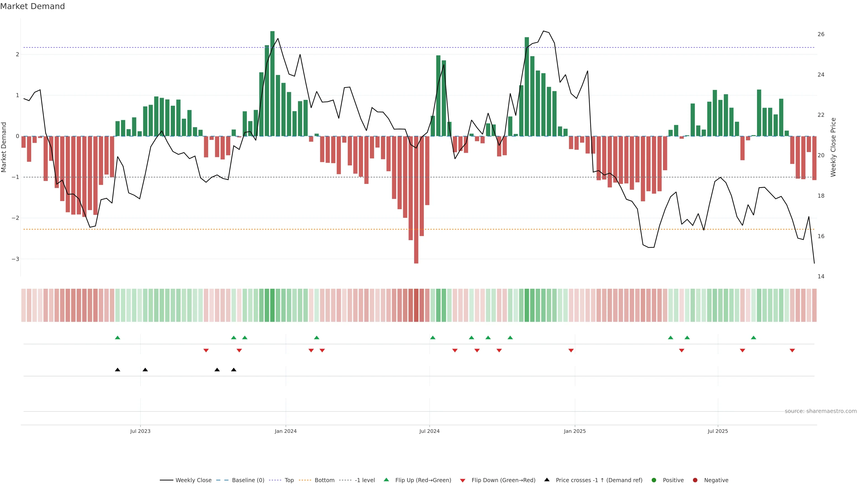Click the last green flip-up triangle marker
Image resolution: width=868 pixels, height=488 pixels.
[x=753, y=338]
